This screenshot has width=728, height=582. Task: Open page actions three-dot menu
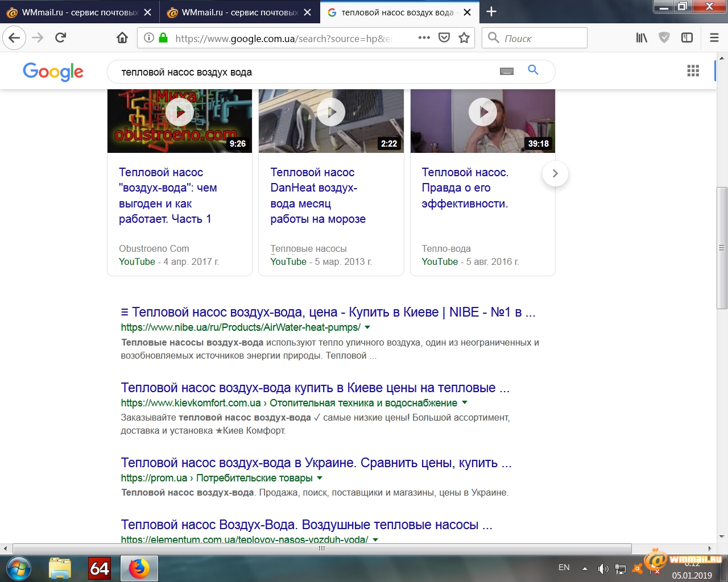point(424,38)
